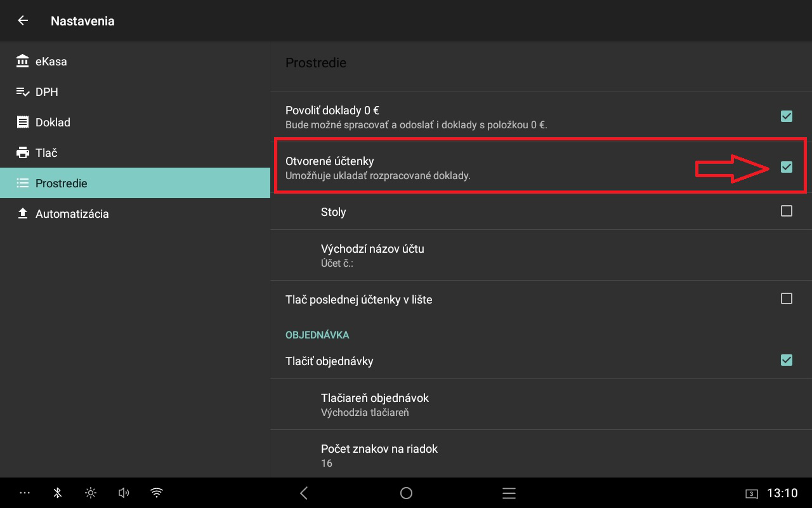Tap the back arrow next to Nastavenia
812x508 pixels.
(23, 20)
